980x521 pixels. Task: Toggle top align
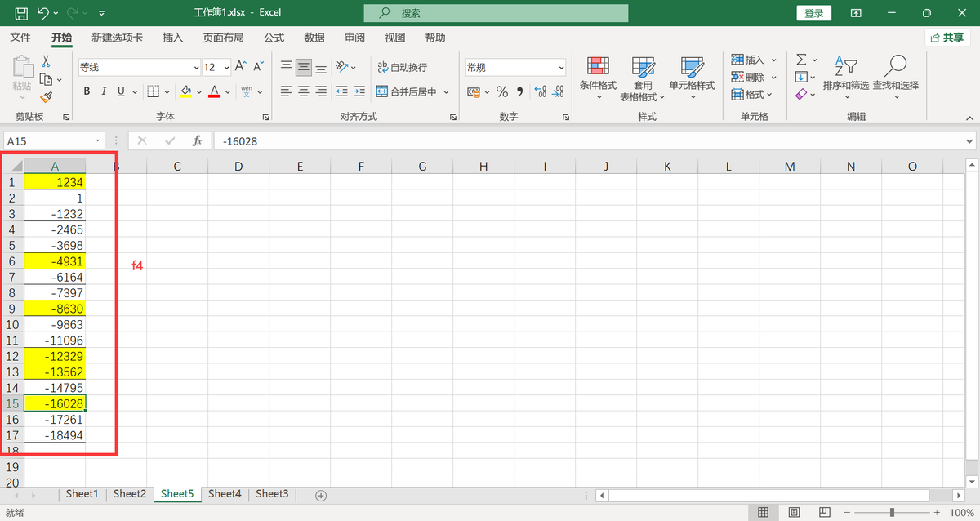click(286, 67)
